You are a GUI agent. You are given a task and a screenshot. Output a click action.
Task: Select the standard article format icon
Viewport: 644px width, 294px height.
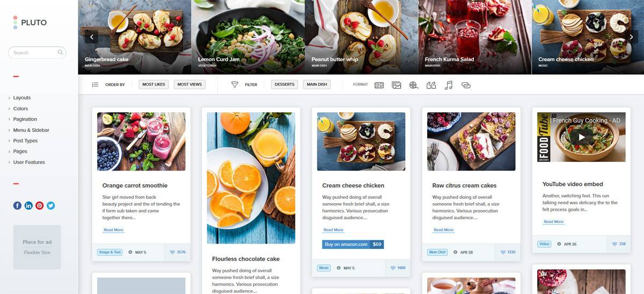379,85
